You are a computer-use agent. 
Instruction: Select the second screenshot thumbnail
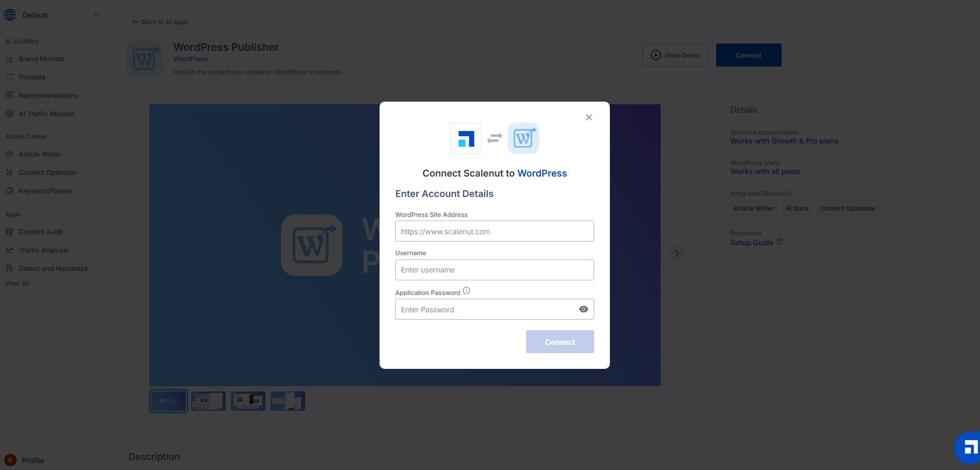(208, 401)
